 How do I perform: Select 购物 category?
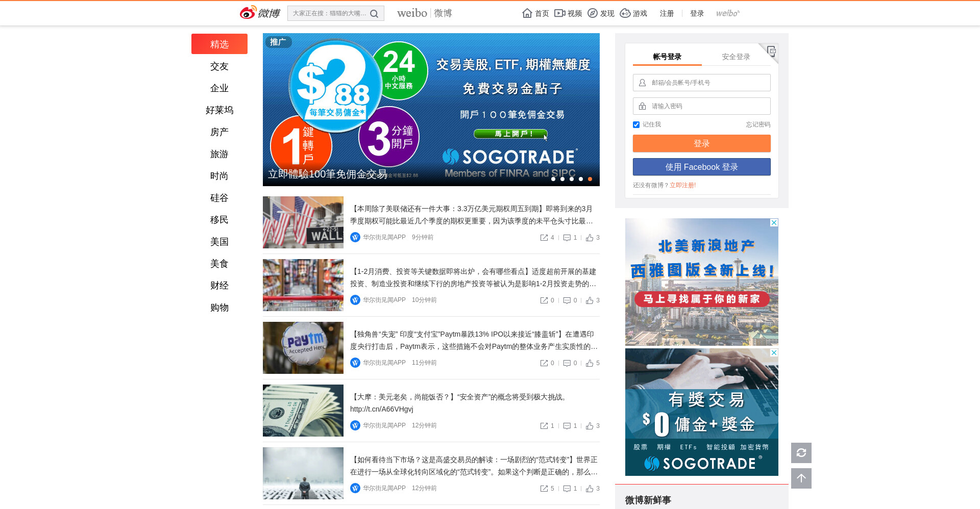219,308
